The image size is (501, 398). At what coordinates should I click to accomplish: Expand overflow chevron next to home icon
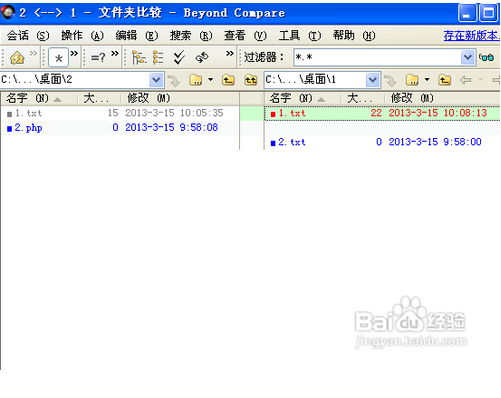pyautogui.click(x=33, y=53)
